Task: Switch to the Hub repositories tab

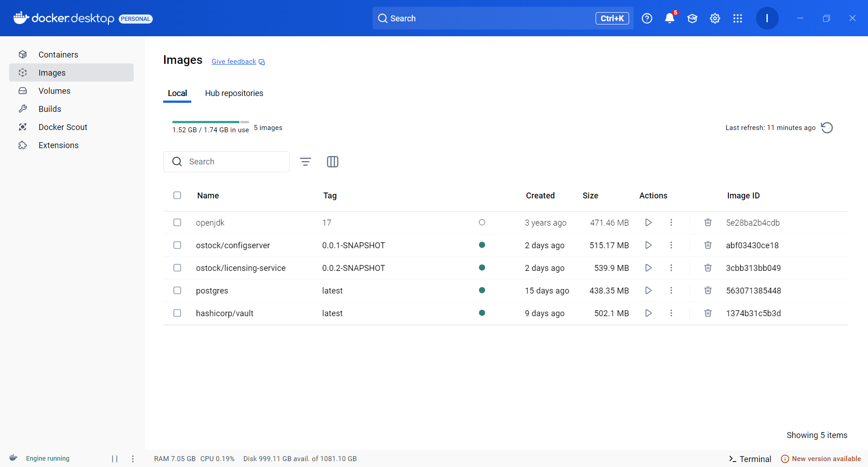Action: click(234, 93)
